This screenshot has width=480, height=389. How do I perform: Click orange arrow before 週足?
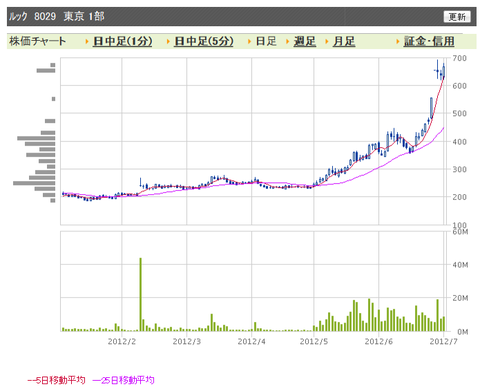point(288,42)
